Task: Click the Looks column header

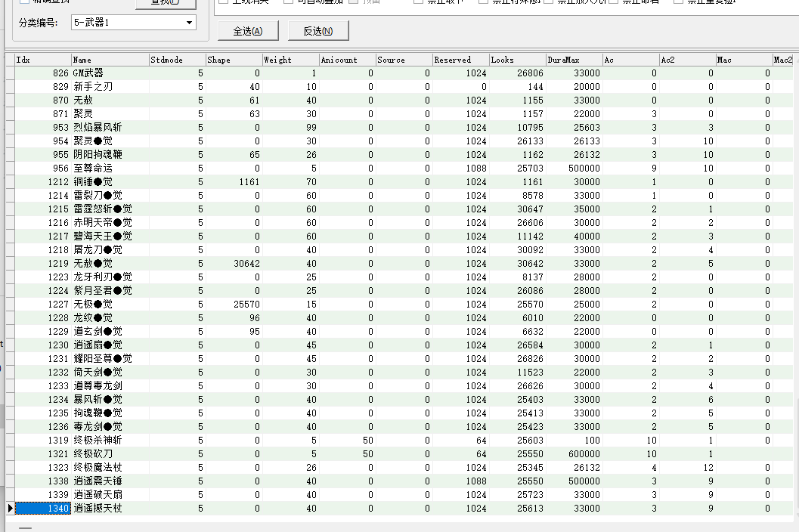Action: 516,60
